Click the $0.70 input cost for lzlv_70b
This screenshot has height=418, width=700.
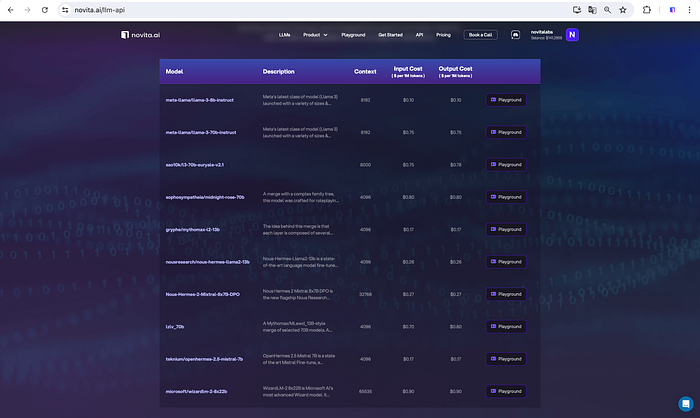point(408,326)
